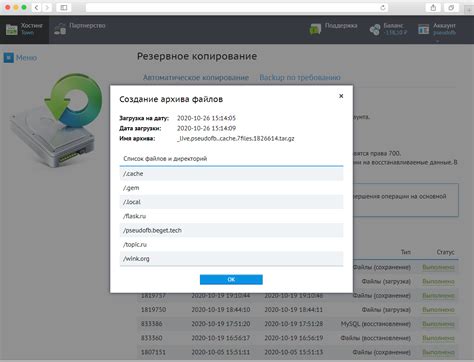
Task: Click Выполнено status in row 833360
Action: pos(438,338)
